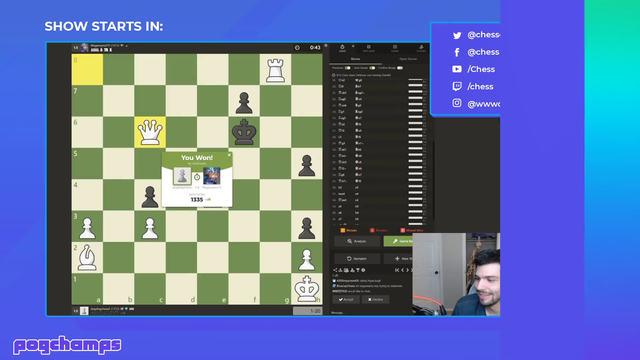Open the YouTube /Chess link
The height and width of the screenshot is (360, 640).
481,69
